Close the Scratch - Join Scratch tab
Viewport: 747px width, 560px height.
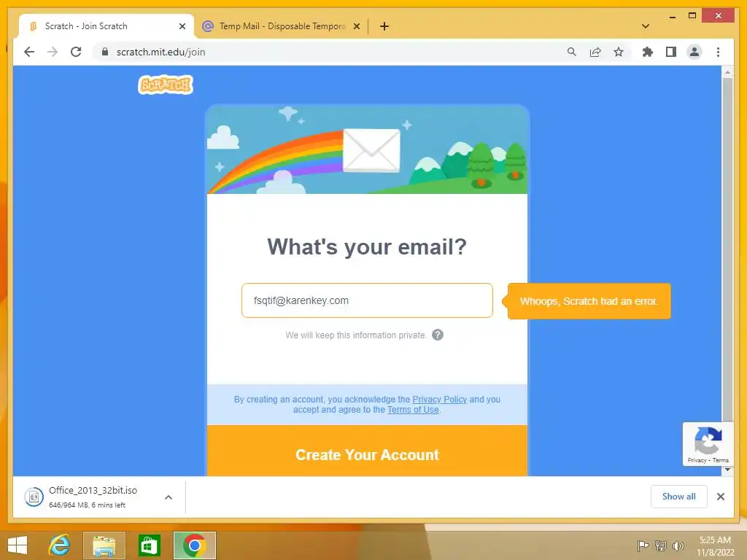(182, 26)
